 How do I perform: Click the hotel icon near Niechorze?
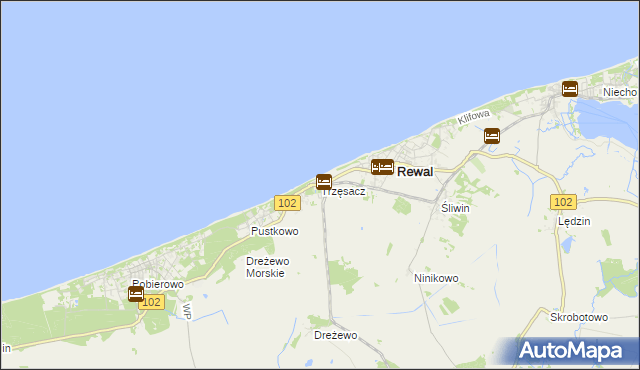(x=570, y=89)
